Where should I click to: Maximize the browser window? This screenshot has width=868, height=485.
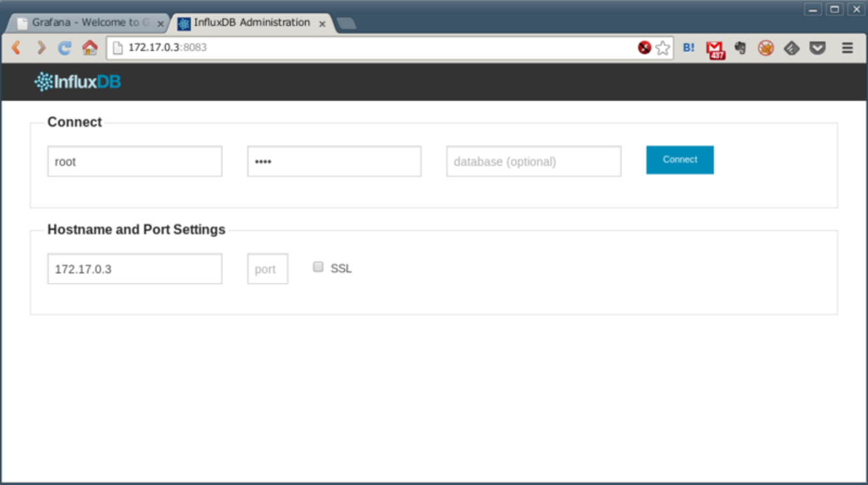[x=835, y=9]
